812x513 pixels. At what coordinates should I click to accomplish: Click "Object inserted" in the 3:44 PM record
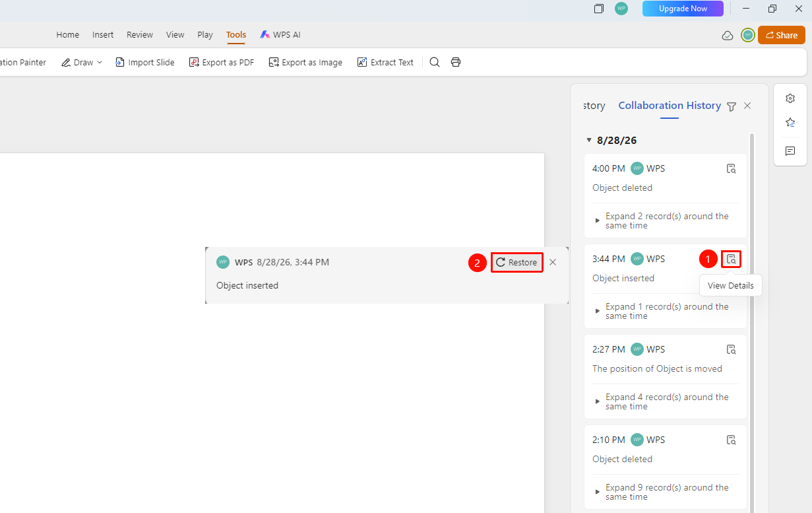(x=623, y=278)
